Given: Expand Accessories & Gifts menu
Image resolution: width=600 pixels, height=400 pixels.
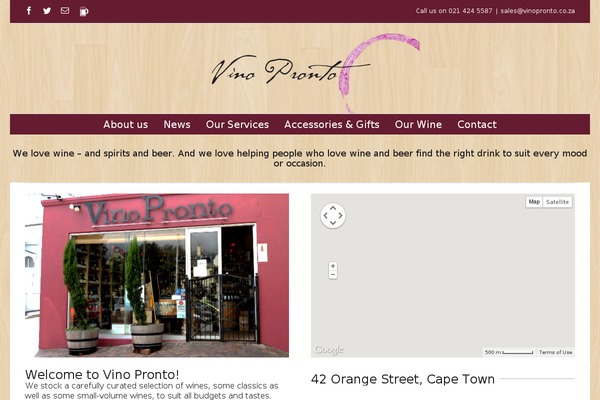Looking at the screenshot, I should (332, 124).
